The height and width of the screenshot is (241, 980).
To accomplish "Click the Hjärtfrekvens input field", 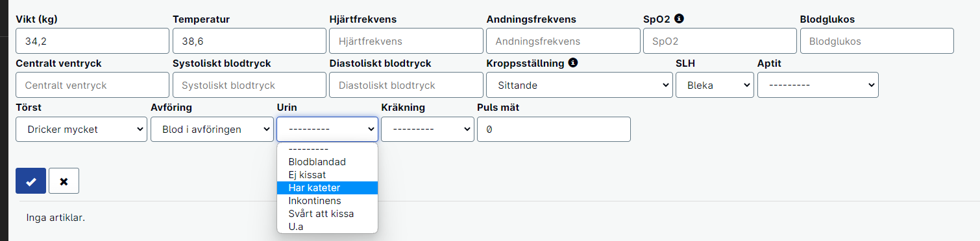I will (406, 41).
